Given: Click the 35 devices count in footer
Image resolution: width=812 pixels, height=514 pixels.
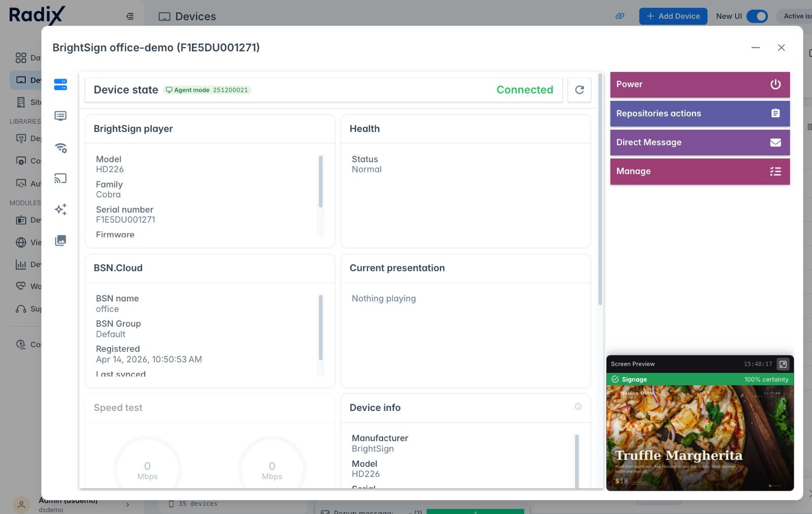Looking at the screenshot, I should coord(197,504).
